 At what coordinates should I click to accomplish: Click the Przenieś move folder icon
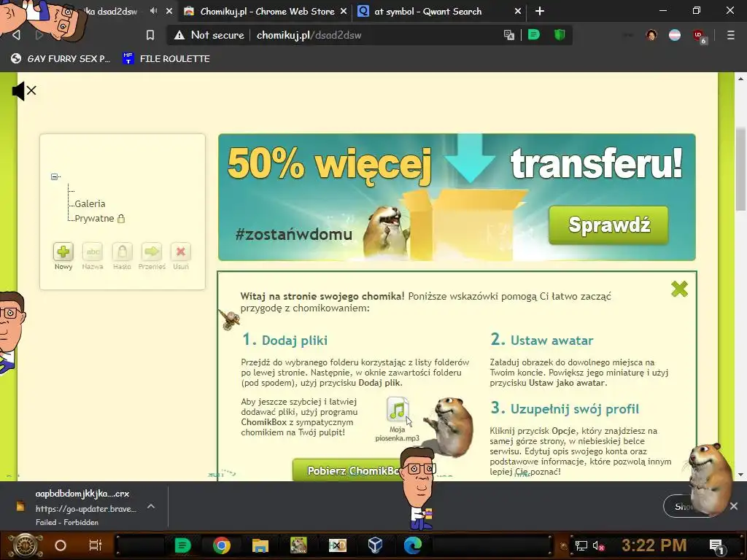tap(152, 252)
